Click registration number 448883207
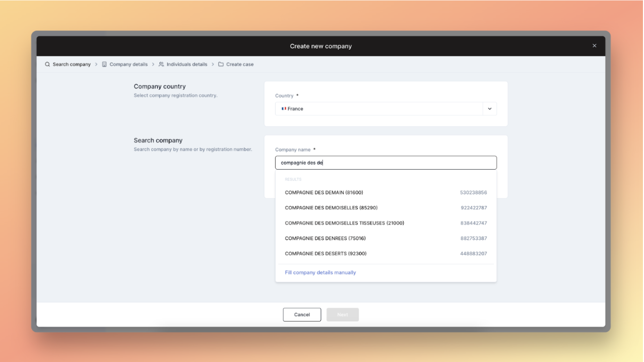This screenshot has width=644, height=362. click(474, 254)
